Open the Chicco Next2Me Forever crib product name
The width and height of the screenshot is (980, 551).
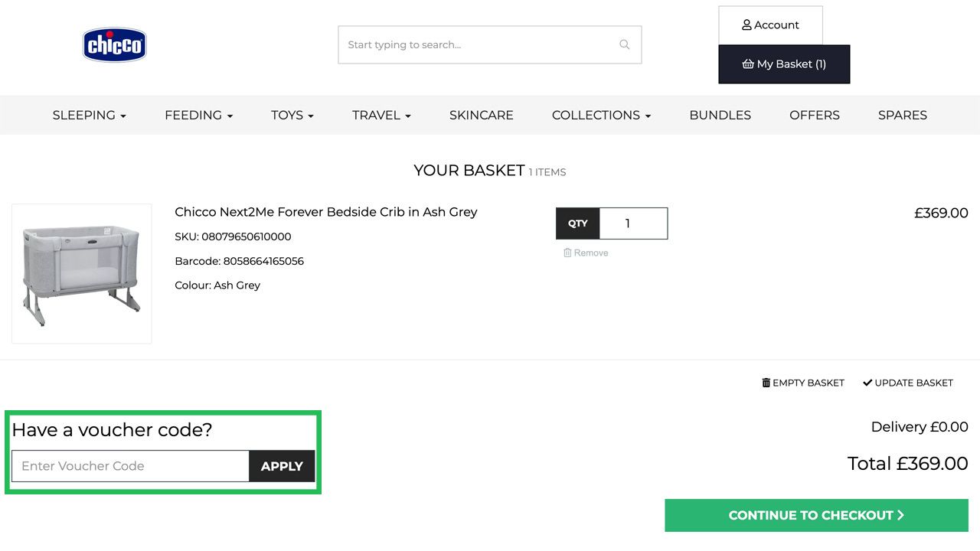[326, 212]
